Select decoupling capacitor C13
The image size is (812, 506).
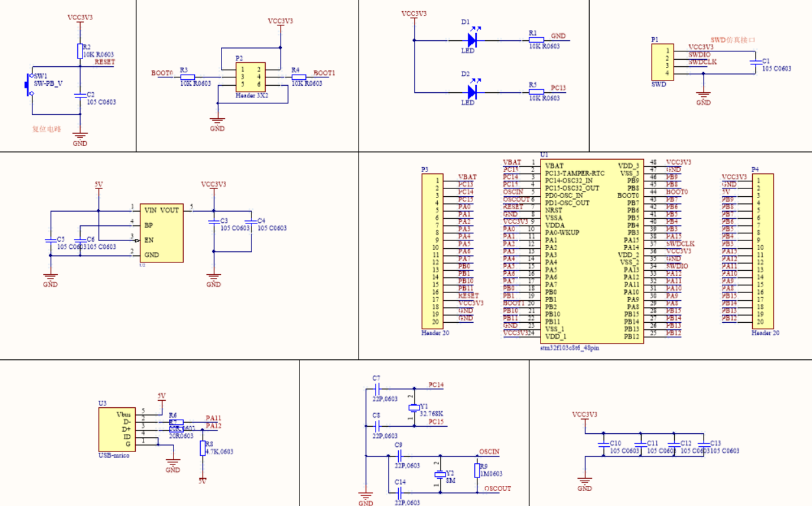pos(703,445)
